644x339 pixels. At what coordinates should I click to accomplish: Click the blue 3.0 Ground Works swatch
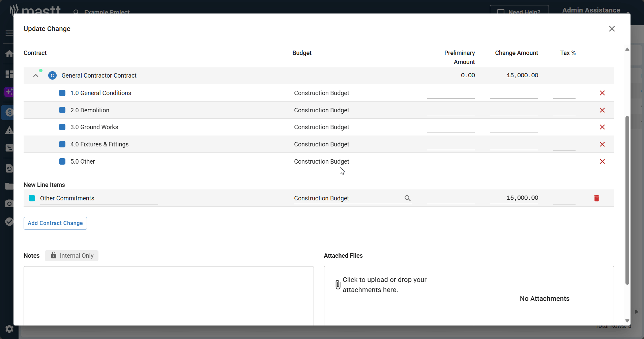(62, 127)
